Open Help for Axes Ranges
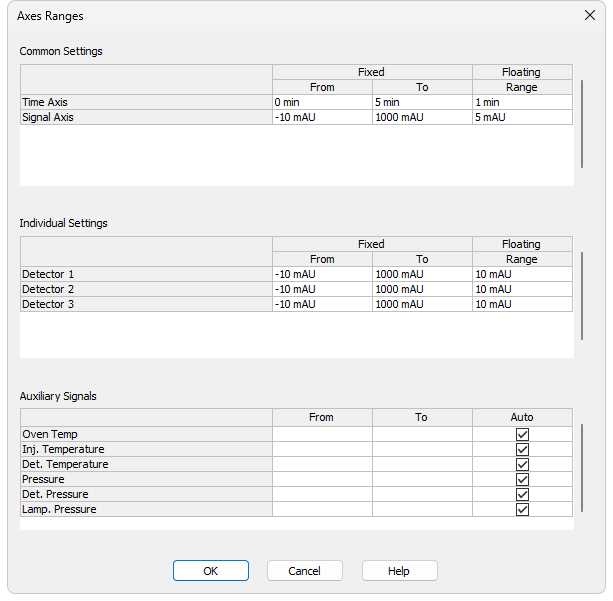Image resolution: width=613 pixels, height=601 pixels. (x=399, y=571)
